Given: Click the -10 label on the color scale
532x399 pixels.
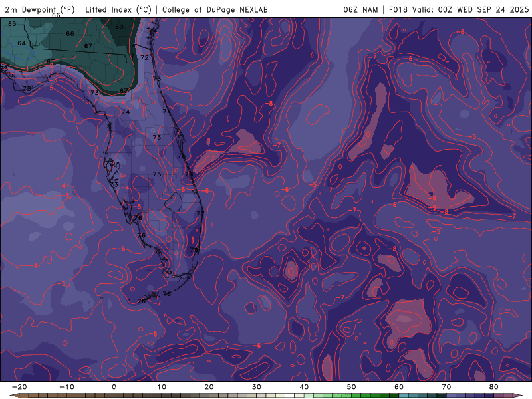Looking at the screenshot, I should pyautogui.click(x=66, y=387).
